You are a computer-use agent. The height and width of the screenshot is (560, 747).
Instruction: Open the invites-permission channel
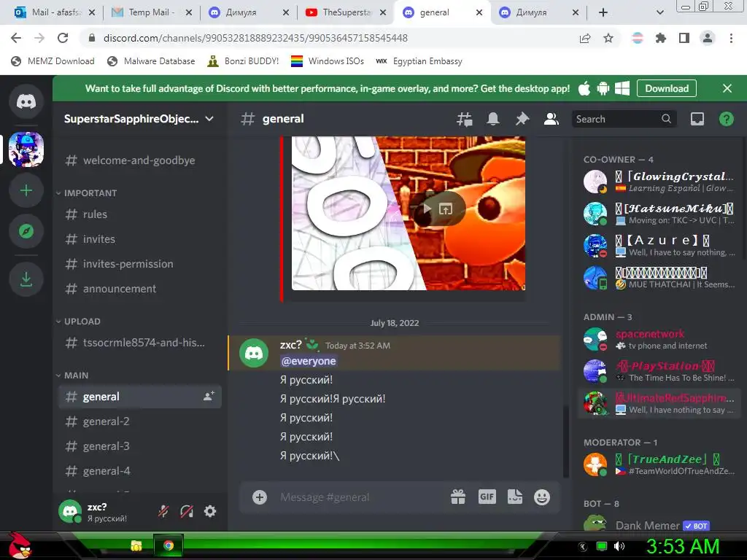pos(139,264)
